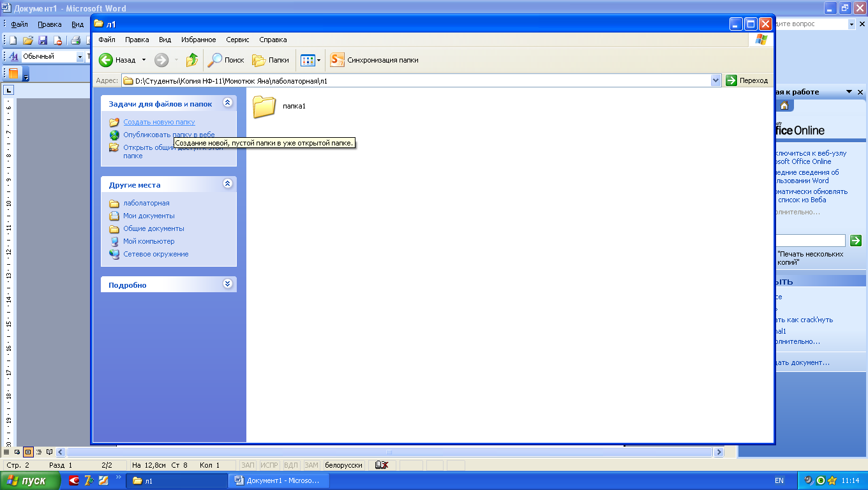Collapse Задачи для файлов и папок panel

coord(228,103)
